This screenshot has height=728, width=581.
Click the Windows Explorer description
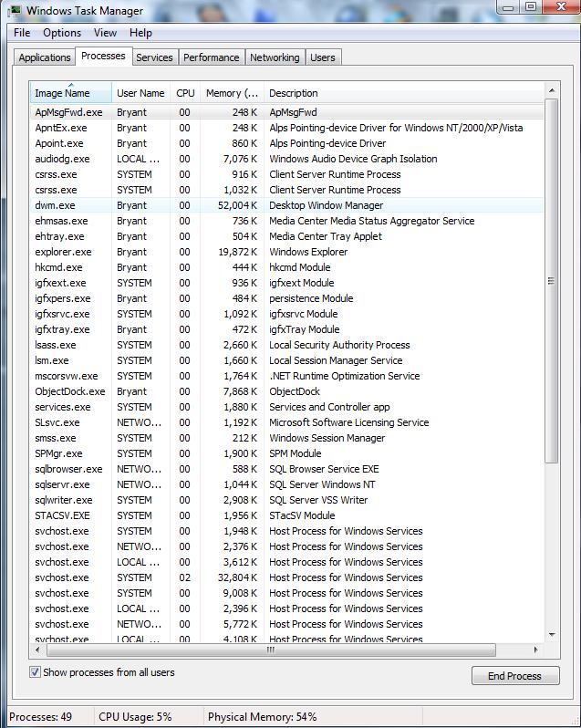(308, 252)
